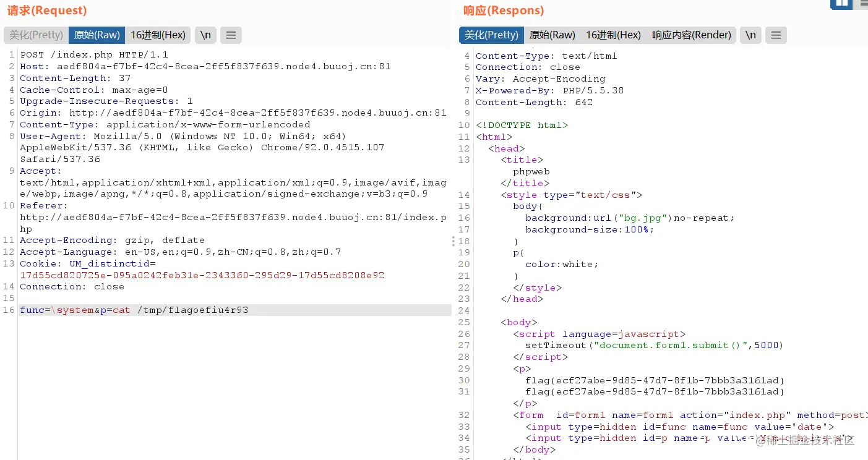
Task: Click the background-size:100% CSS line
Action: point(590,229)
